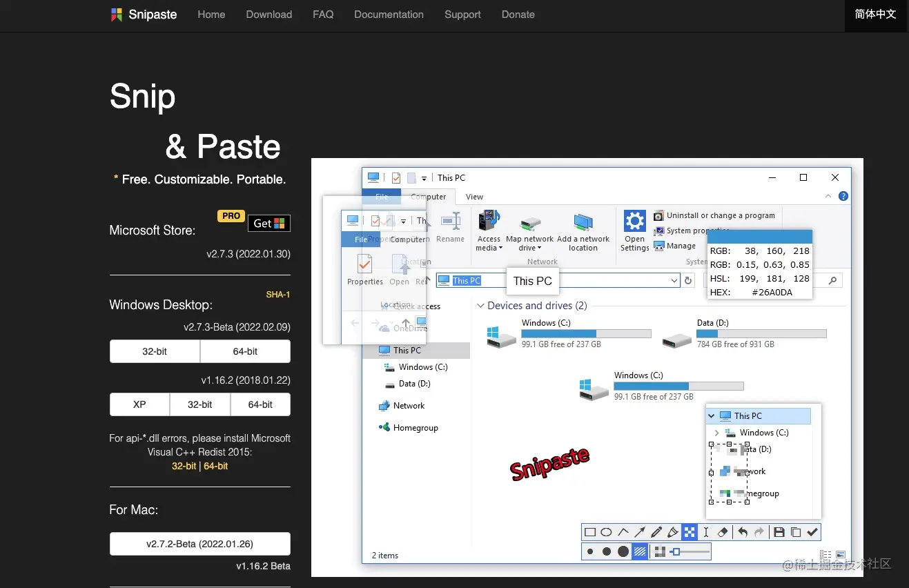Switch Explorer to details view icon

pyautogui.click(x=826, y=555)
